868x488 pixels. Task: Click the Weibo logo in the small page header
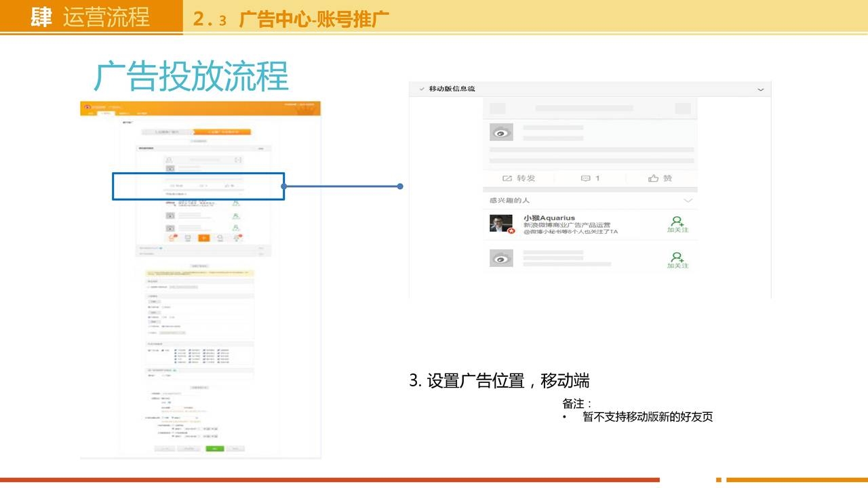pos(88,106)
